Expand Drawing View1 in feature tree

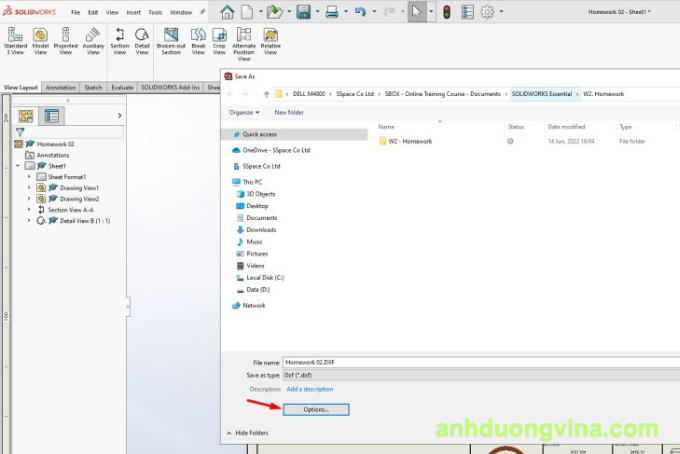(30, 188)
